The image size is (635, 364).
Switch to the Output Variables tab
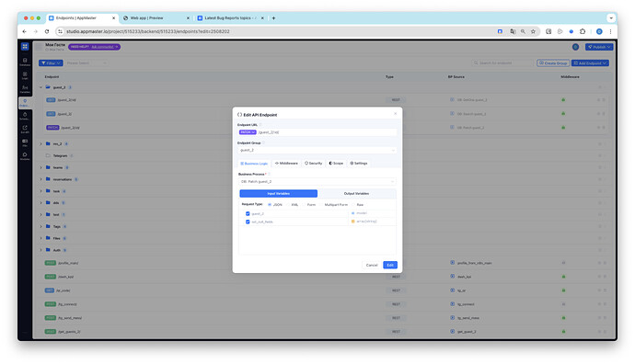[356, 194]
